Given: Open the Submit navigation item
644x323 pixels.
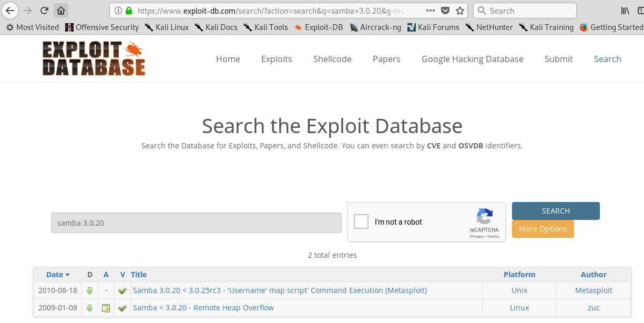Looking at the screenshot, I should 559,59.
